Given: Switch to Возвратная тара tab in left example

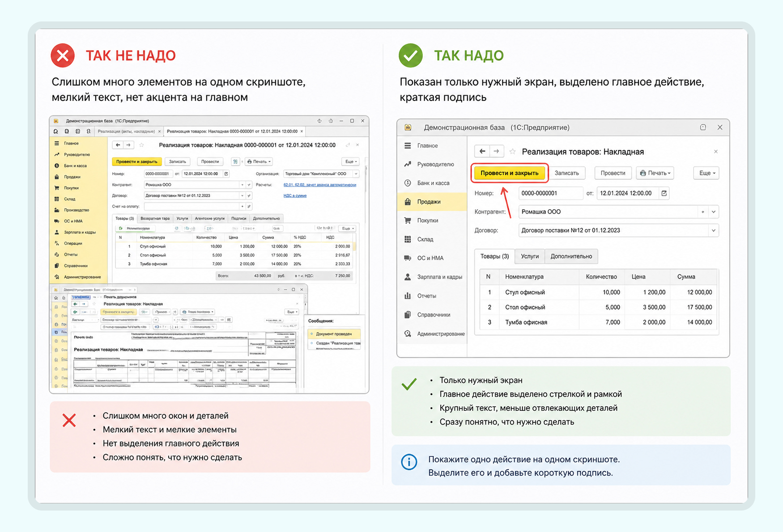Looking at the screenshot, I should pos(155,219).
